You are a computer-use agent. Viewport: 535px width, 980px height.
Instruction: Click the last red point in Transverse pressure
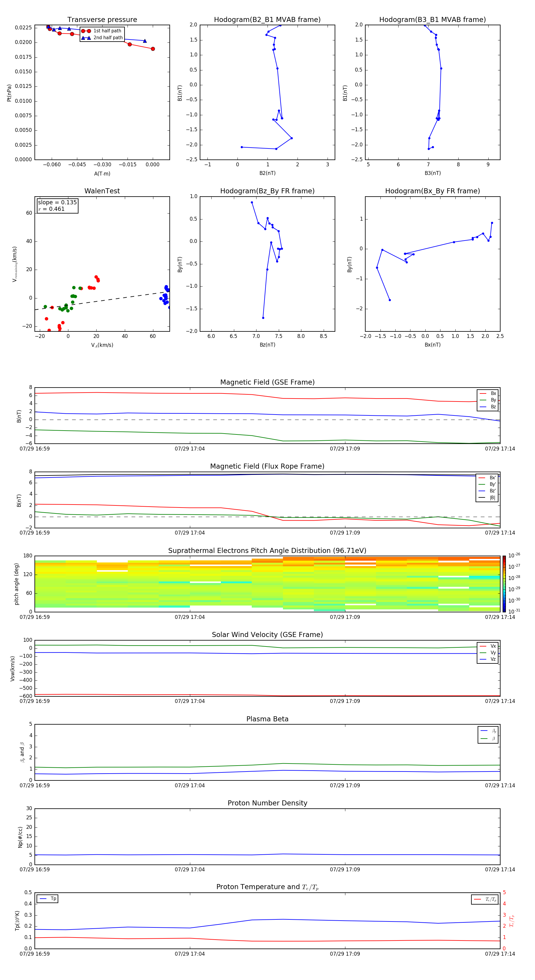pos(153,49)
